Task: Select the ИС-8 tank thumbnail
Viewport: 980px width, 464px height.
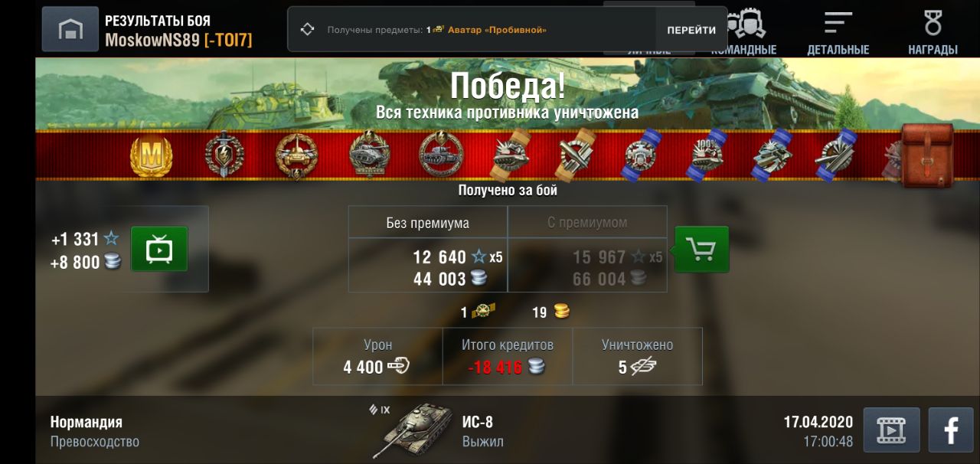Action: pyautogui.click(x=416, y=430)
